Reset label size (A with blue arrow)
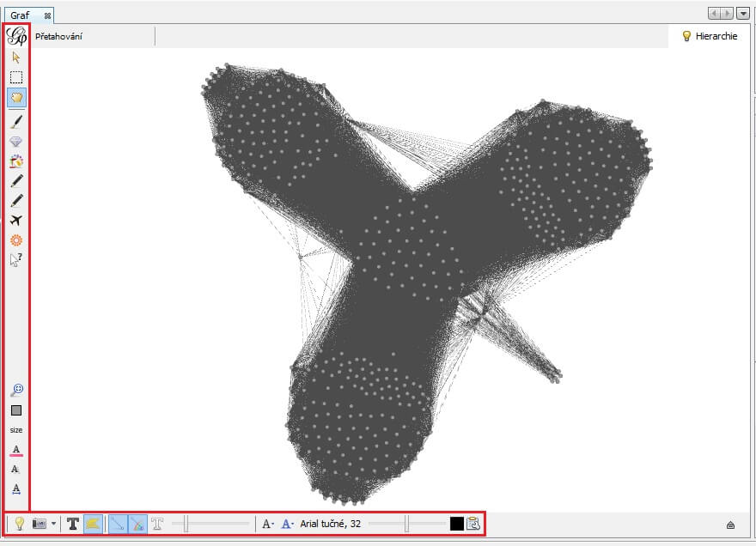The image size is (756, 546). point(16,489)
